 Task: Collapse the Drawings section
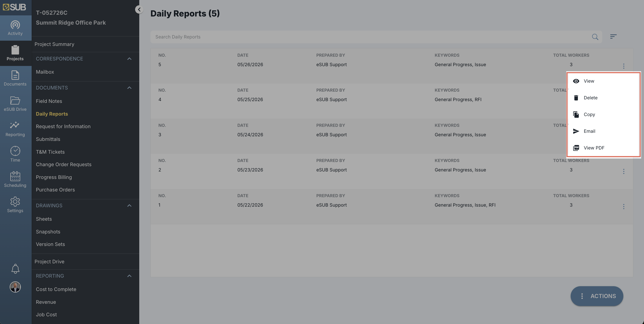pos(129,206)
